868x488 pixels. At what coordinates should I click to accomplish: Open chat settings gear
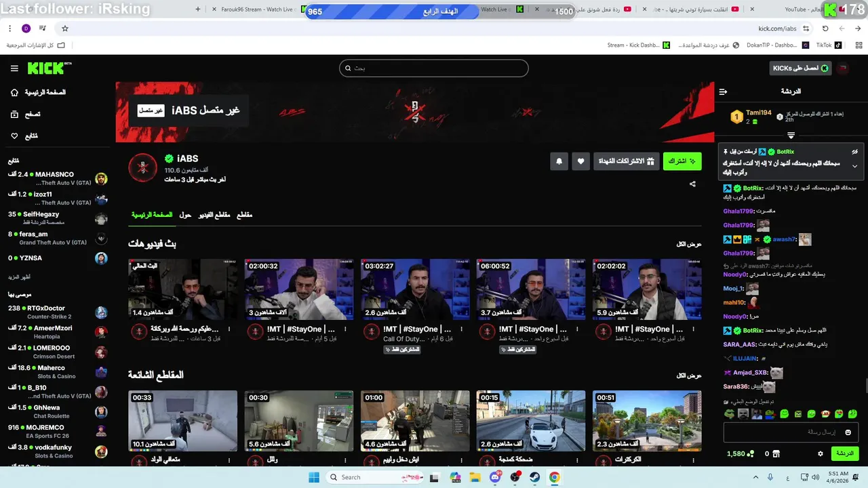[821, 453]
